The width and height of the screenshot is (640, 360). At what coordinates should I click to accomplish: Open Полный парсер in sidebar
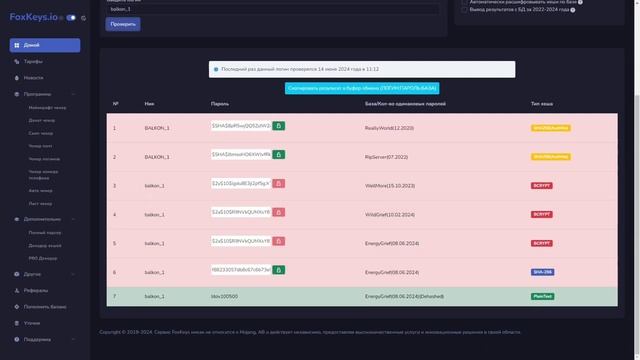(45, 233)
